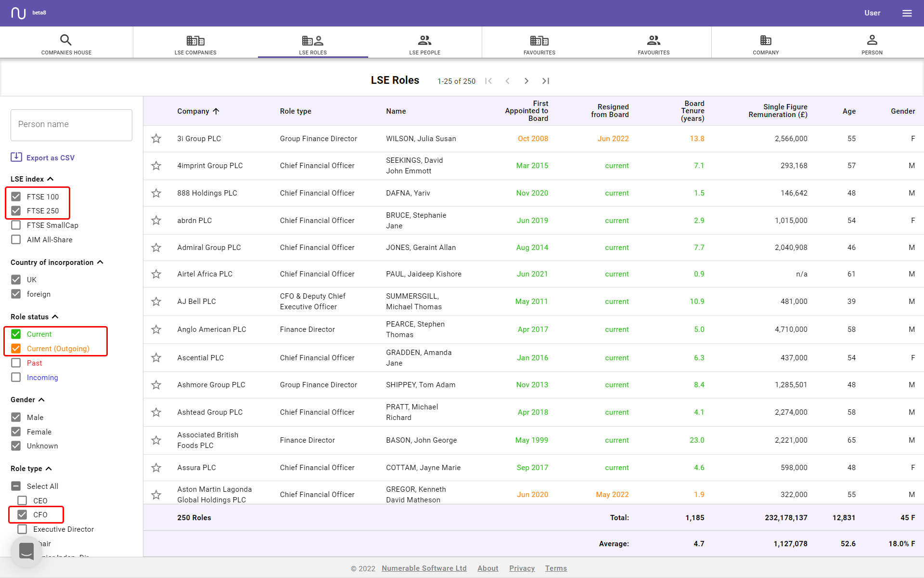Check the CEO role type checkbox
This screenshot has width=924, height=578.
(22, 500)
